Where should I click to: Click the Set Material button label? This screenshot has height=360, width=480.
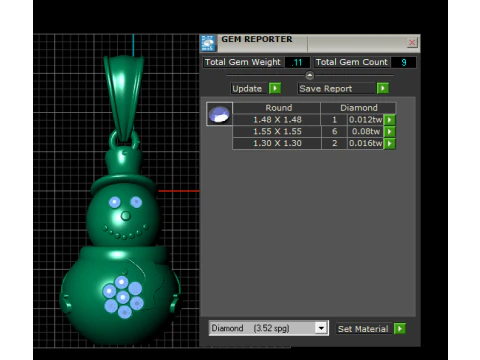pos(364,329)
